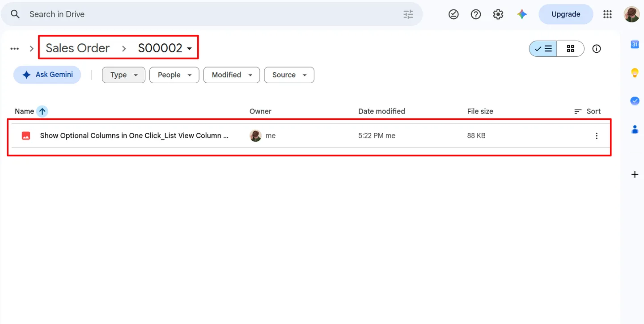Open the Sort options button
Image resolution: width=644 pixels, height=324 pixels.
[588, 111]
